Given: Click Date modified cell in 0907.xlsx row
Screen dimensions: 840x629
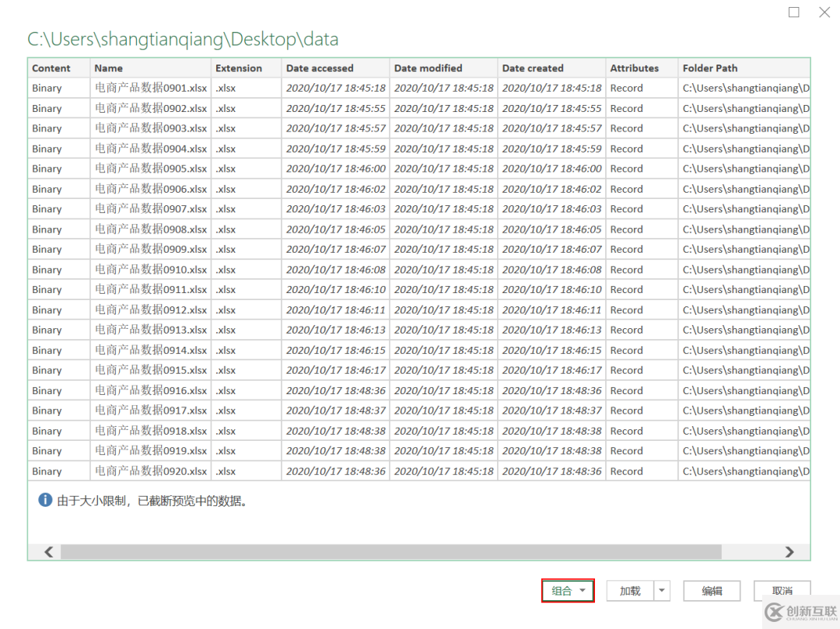Looking at the screenshot, I should (x=444, y=209).
